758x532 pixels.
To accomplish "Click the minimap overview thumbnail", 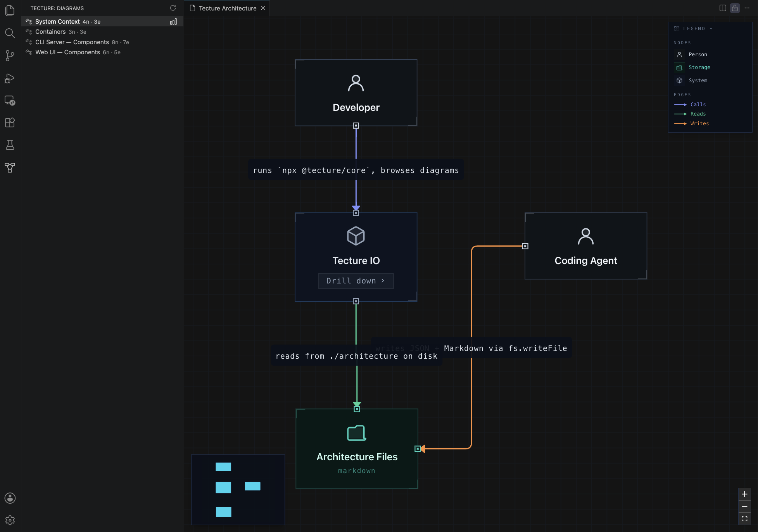I will click(238, 489).
